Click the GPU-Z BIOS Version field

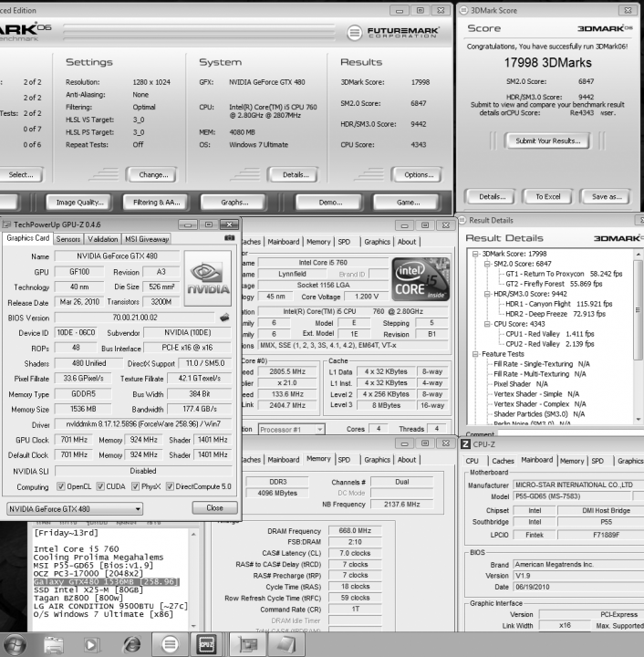point(134,318)
